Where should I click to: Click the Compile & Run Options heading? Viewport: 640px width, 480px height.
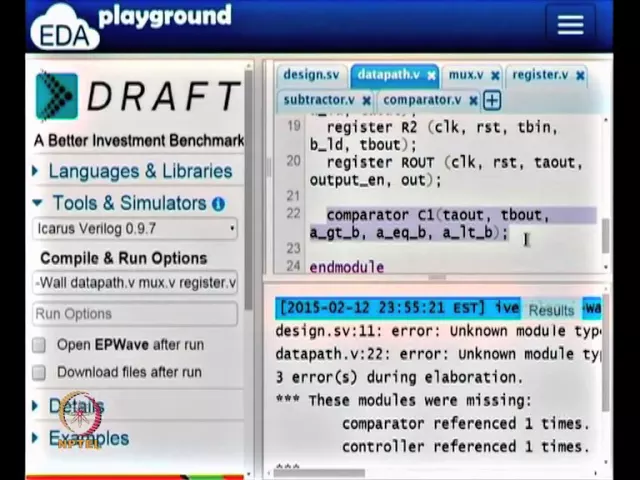124,258
